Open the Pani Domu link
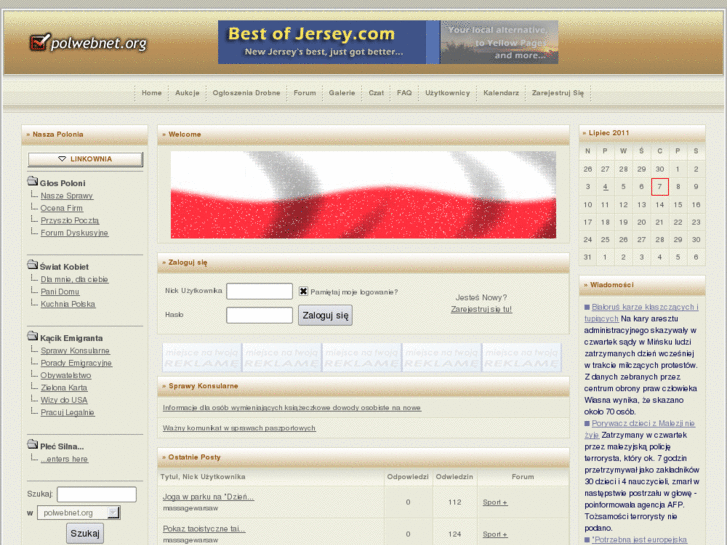Screen dimensions: 727x545 pos(60,292)
